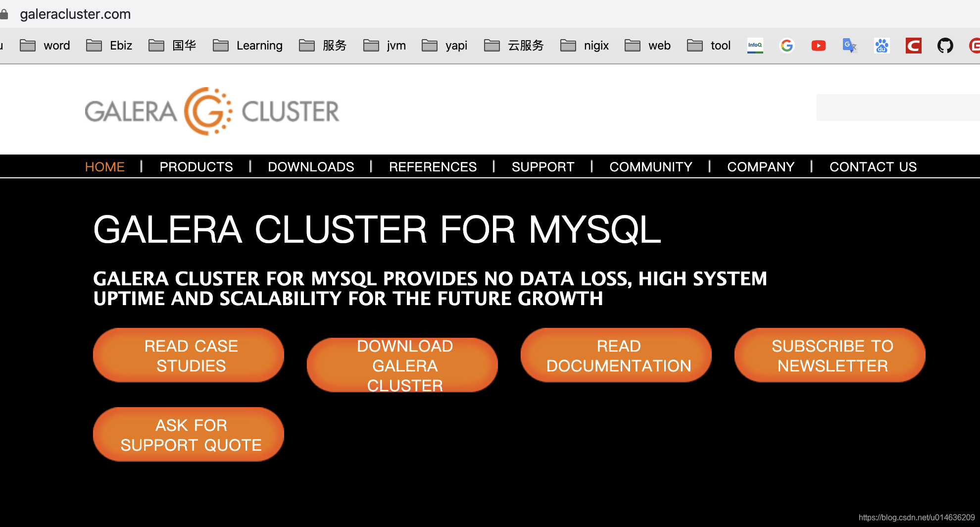Open the COMMUNITY menu
The height and width of the screenshot is (527, 980).
click(651, 167)
